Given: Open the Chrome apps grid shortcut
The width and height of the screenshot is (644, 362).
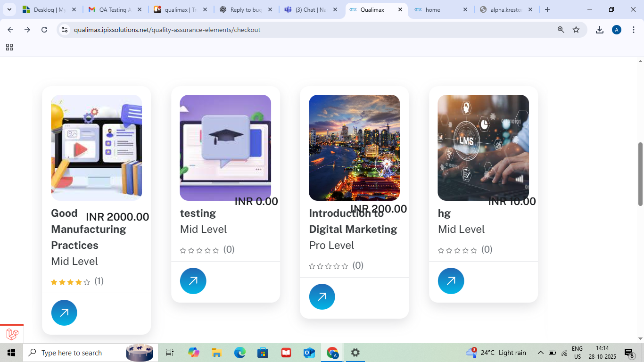Looking at the screenshot, I should coord(9,47).
